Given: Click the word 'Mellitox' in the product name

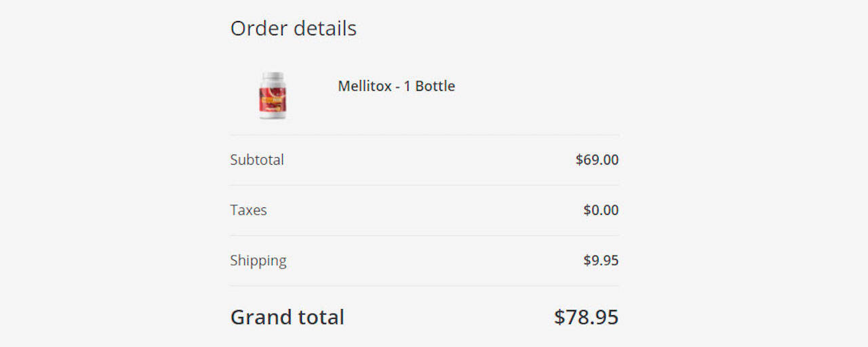Looking at the screenshot, I should (x=365, y=86).
